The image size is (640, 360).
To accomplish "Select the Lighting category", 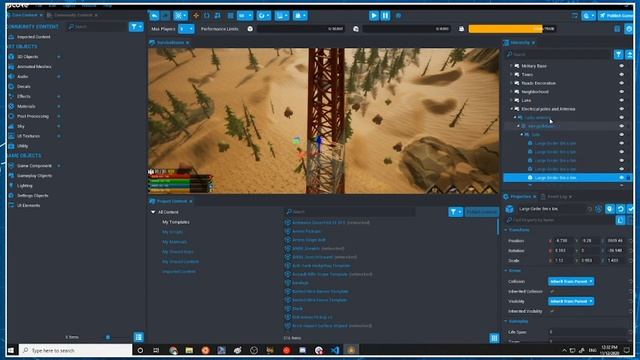I will (24, 186).
